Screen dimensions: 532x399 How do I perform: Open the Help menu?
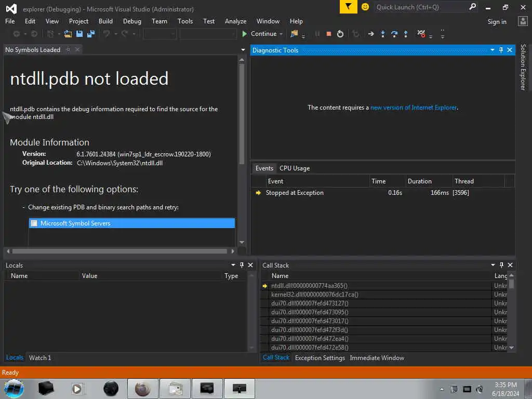point(296,21)
